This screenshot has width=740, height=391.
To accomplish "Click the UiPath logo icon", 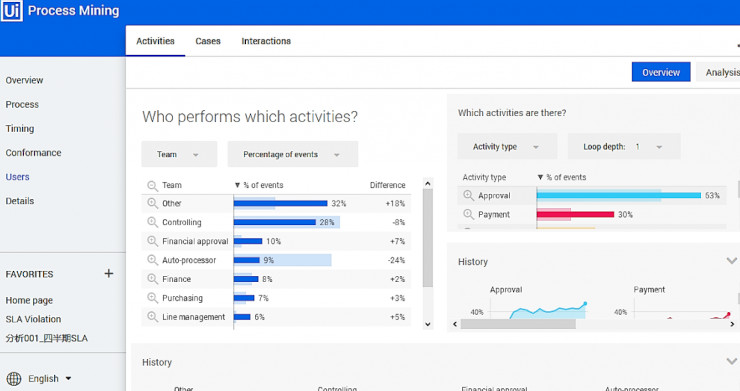I will (x=11, y=10).
